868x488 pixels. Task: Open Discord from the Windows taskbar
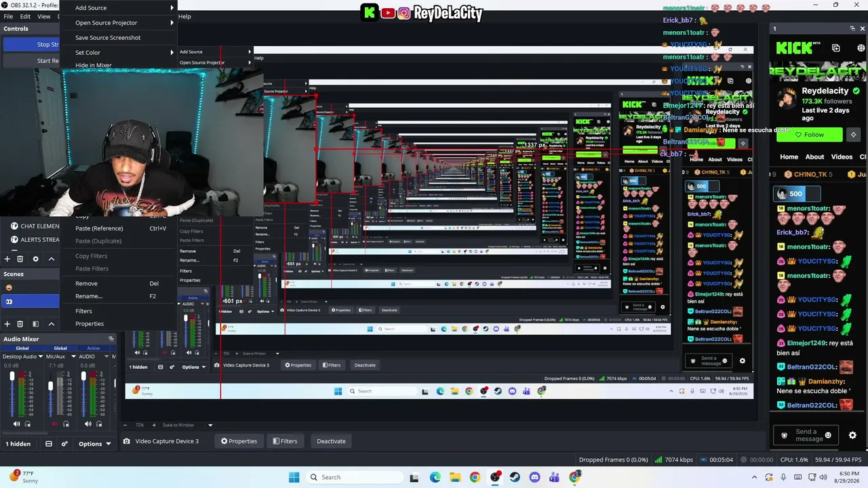click(536, 477)
